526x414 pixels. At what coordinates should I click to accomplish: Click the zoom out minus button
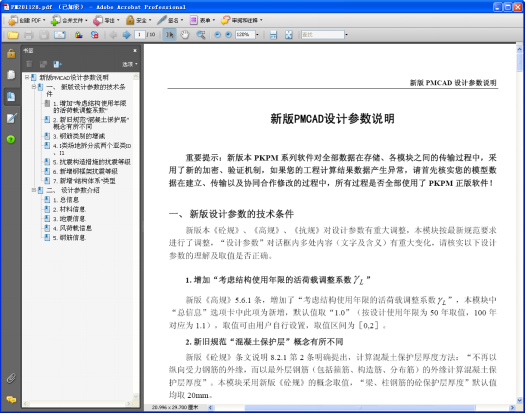pyautogui.click(x=217, y=35)
